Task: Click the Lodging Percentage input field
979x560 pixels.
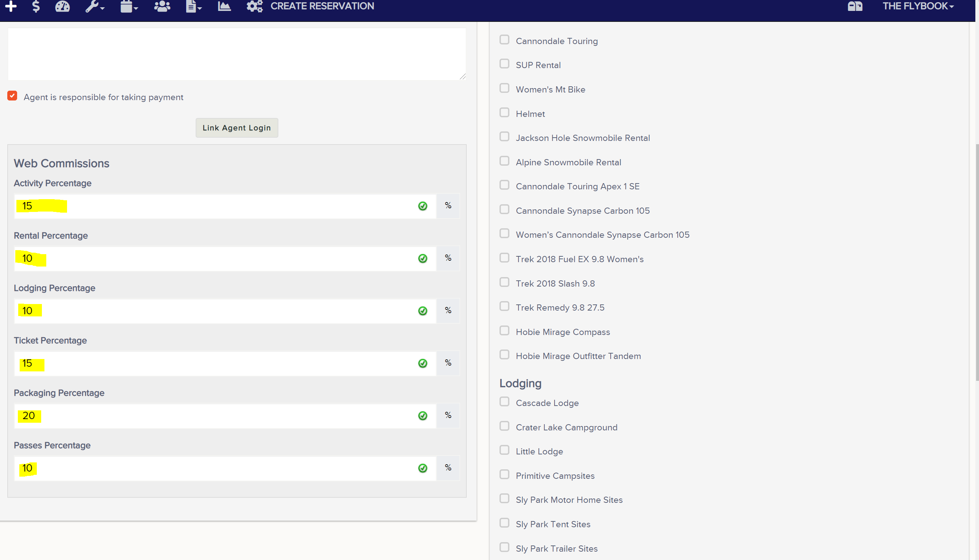Action: (x=225, y=311)
